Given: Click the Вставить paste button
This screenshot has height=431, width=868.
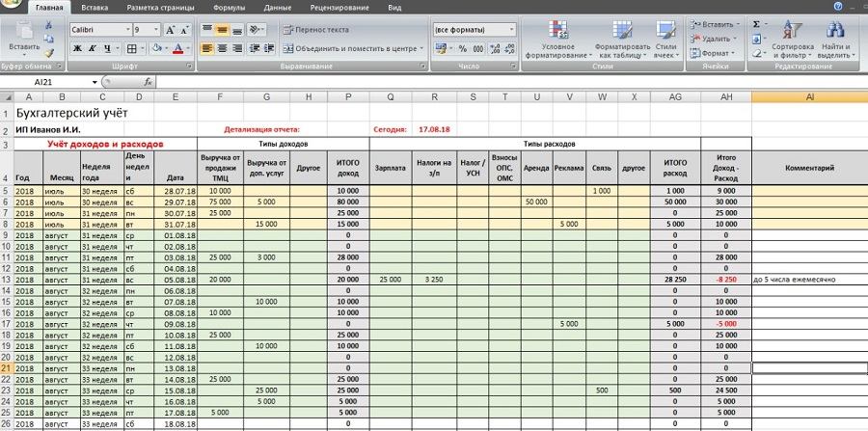Looking at the screenshot, I should [x=24, y=39].
